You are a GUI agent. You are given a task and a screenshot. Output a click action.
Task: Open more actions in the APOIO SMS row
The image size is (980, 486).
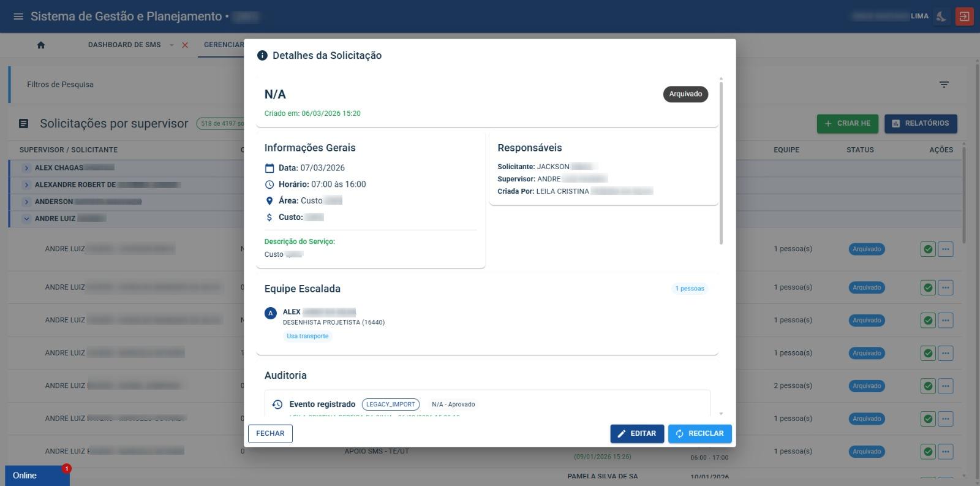tap(946, 452)
